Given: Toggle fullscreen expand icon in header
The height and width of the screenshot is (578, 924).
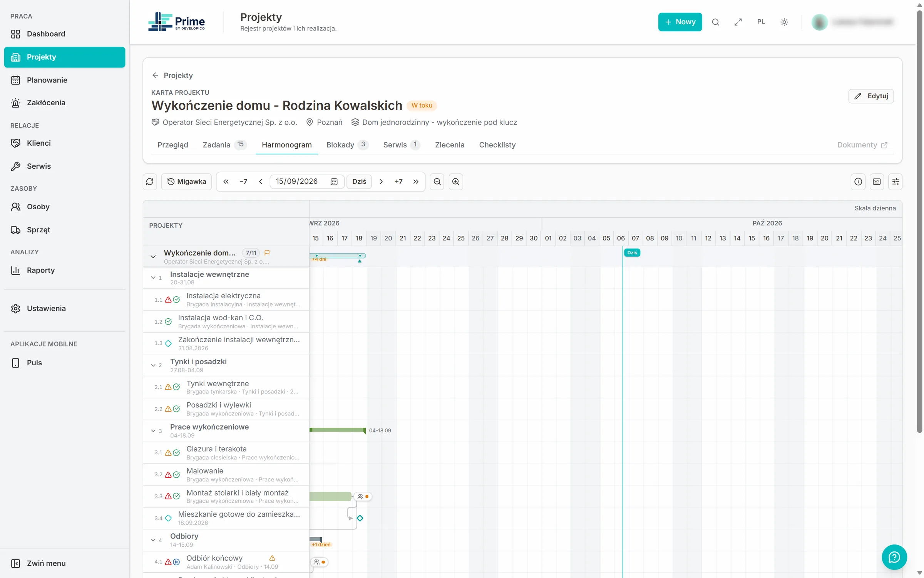Looking at the screenshot, I should 738,22.
